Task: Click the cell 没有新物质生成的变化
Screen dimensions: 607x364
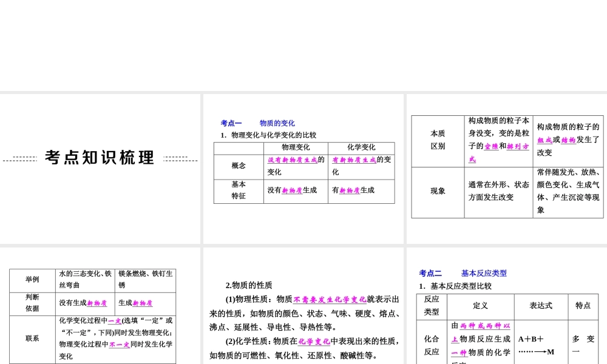Action: coord(296,166)
